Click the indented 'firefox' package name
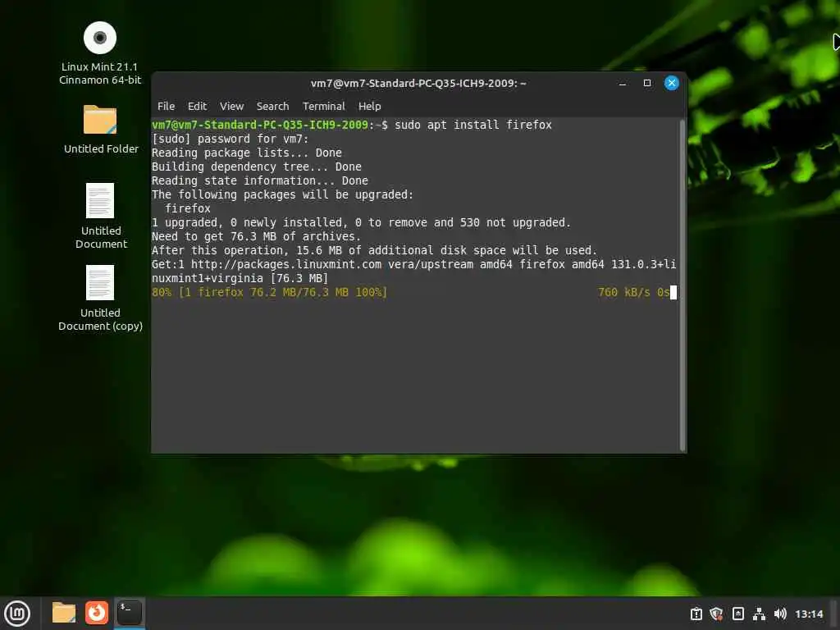840x630 pixels. [188, 208]
